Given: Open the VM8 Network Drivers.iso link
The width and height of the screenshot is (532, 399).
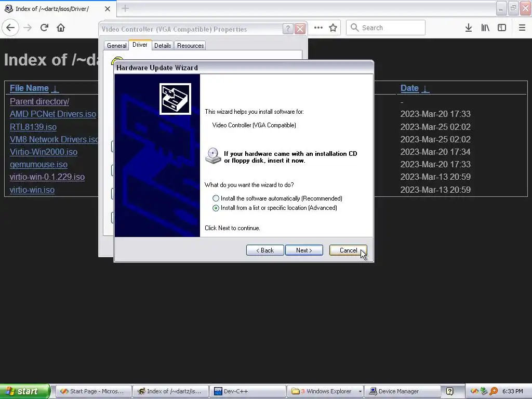Looking at the screenshot, I should 54,139.
